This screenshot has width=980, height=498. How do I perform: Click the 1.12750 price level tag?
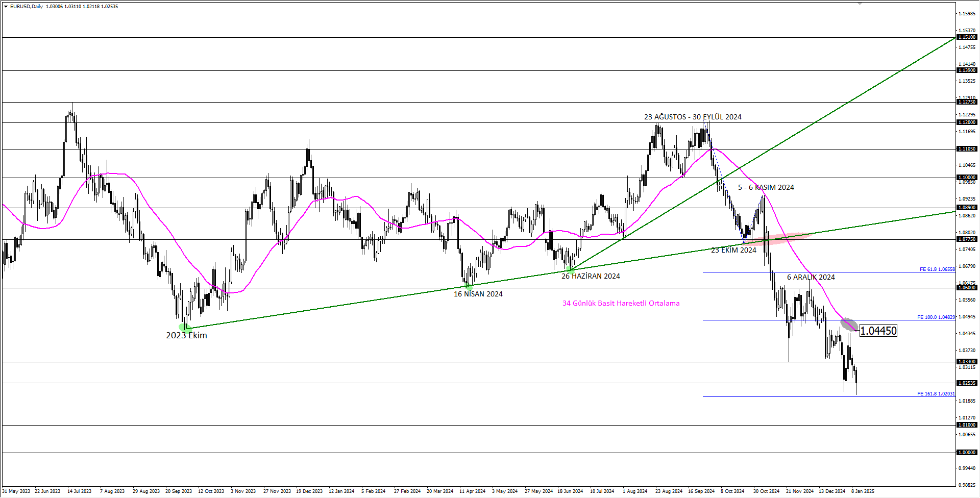tap(967, 102)
